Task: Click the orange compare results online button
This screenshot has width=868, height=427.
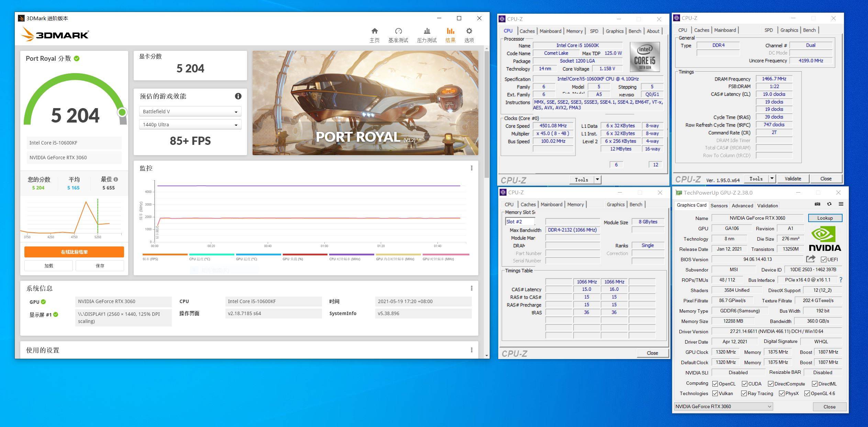Action: pos(74,252)
